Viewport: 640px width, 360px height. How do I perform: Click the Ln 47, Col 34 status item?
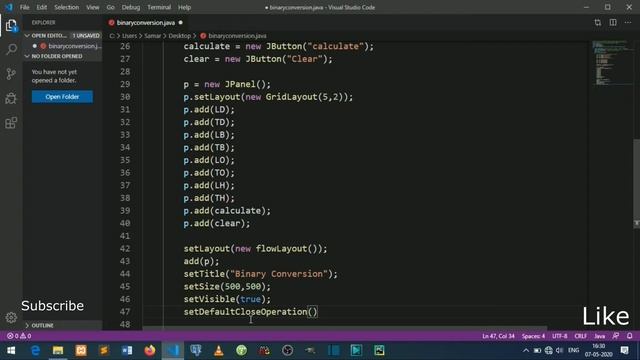click(x=498, y=336)
